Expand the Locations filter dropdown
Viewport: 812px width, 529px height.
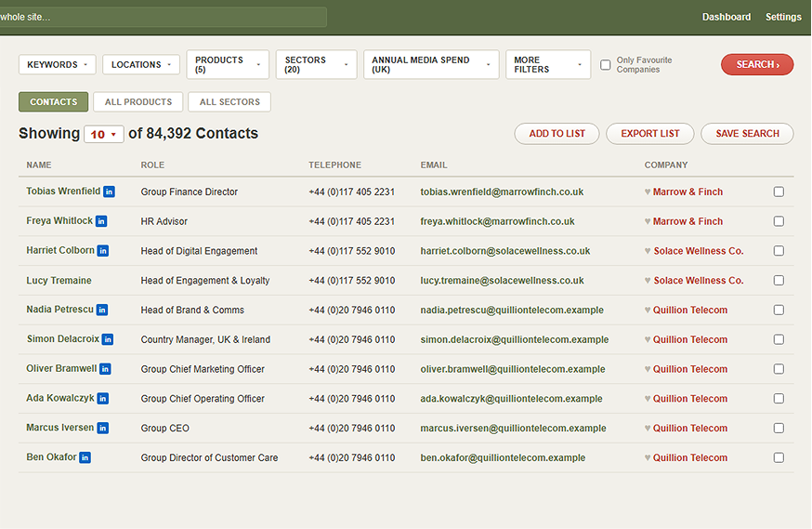pyautogui.click(x=141, y=65)
